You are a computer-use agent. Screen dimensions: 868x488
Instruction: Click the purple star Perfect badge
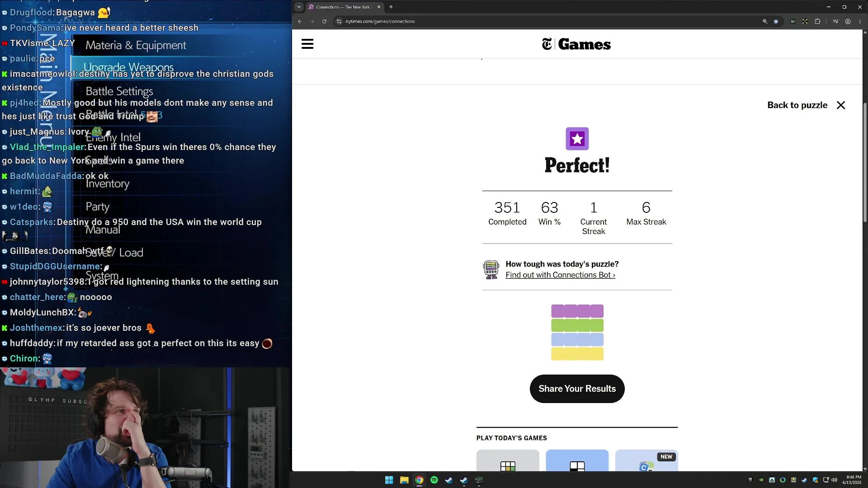tap(577, 139)
